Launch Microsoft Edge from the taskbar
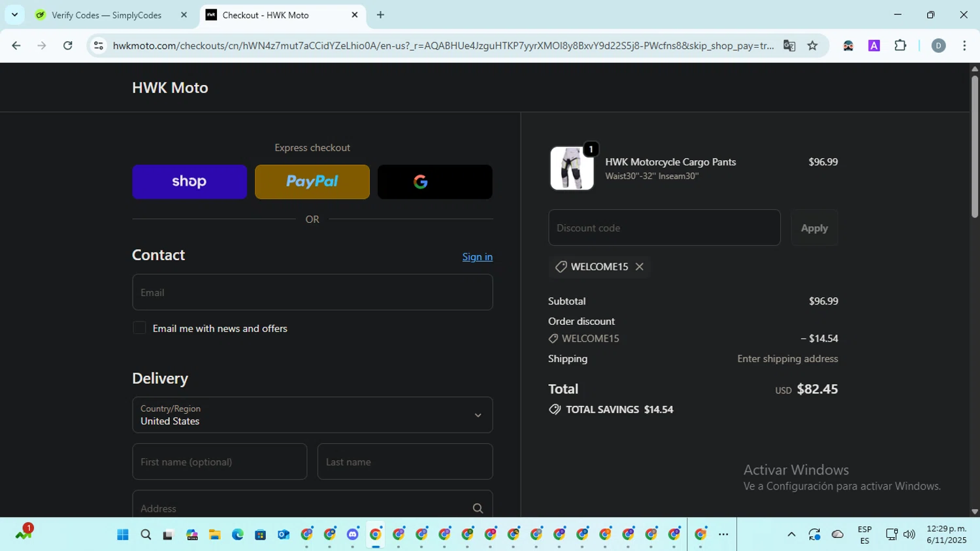This screenshot has width=980, height=551. pos(237,535)
